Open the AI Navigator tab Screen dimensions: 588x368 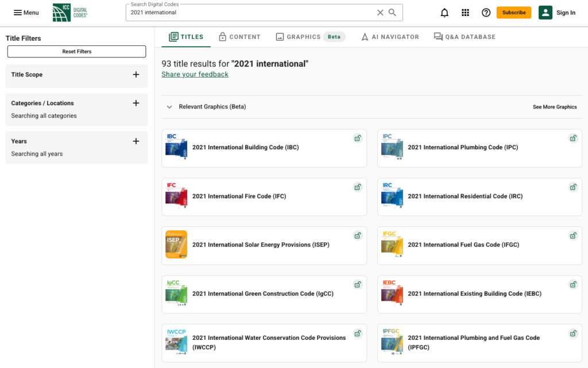tap(390, 37)
